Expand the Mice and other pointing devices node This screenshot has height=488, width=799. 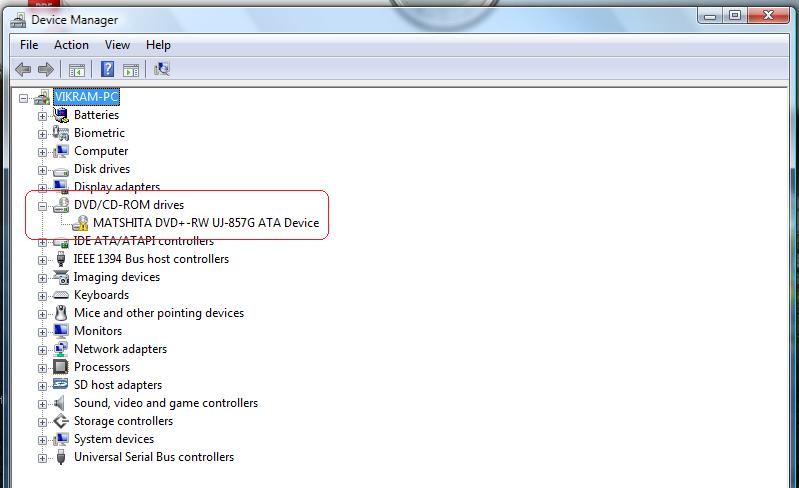42,314
